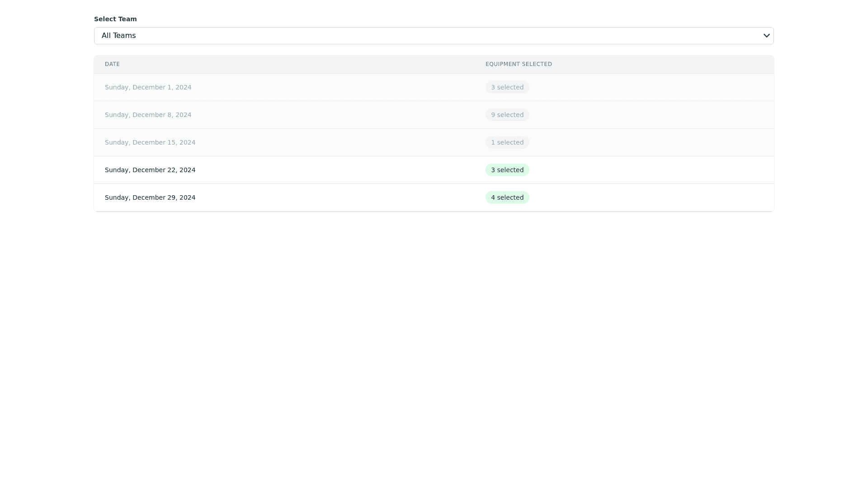This screenshot has width=868, height=488.
Task: Click the '9 selected' badge
Action: pyautogui.click(x=507, y=115)
